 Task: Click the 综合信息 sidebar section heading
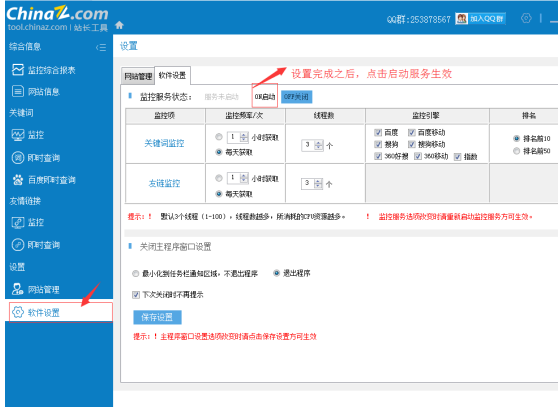pos(25,47)
